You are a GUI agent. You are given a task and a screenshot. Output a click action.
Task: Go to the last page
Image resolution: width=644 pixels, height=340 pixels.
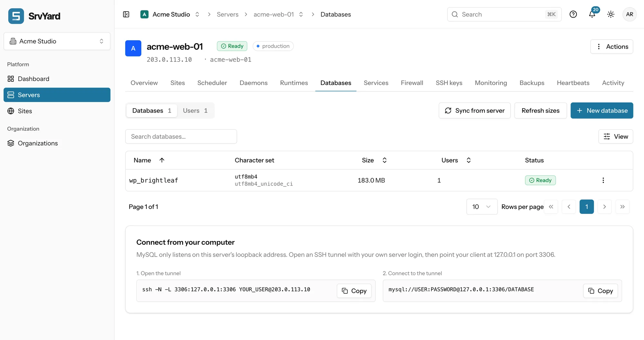pos(622,207)
